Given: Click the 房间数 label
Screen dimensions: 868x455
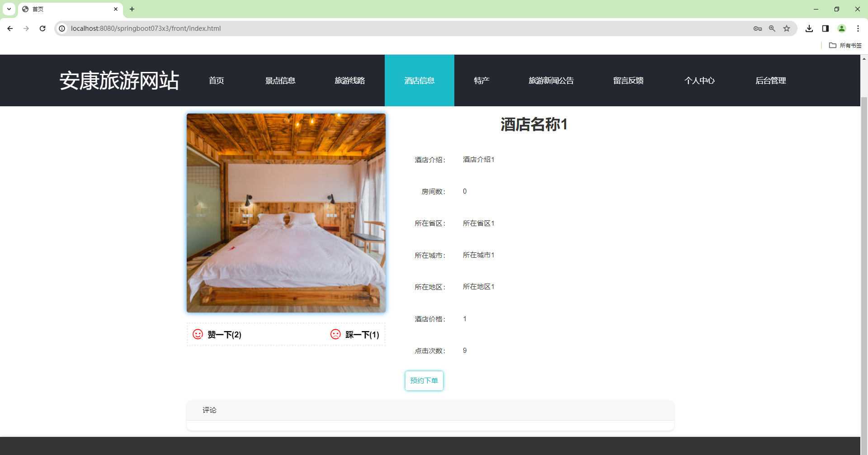Looking at the screenshot, I should (434, 191).
